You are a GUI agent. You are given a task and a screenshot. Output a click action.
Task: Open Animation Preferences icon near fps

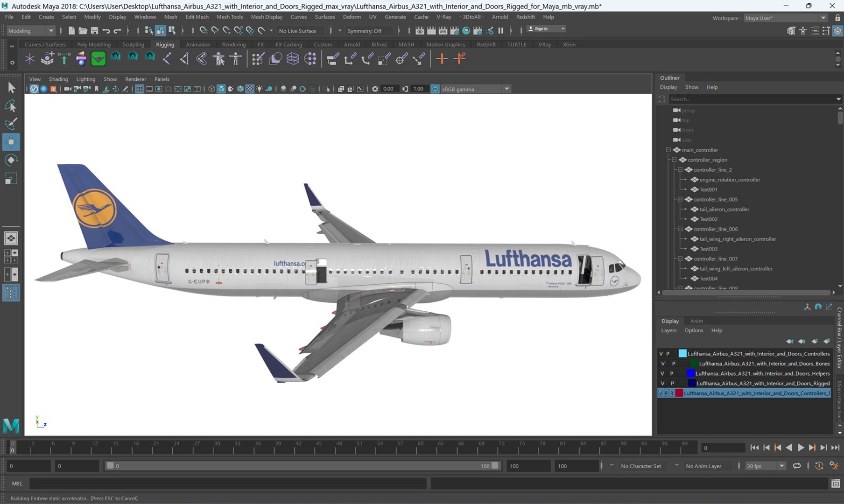point(834,466)
